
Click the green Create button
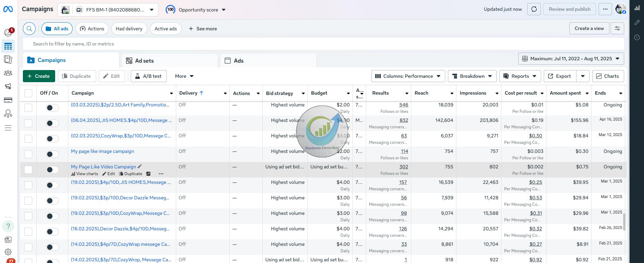(39, 76)
